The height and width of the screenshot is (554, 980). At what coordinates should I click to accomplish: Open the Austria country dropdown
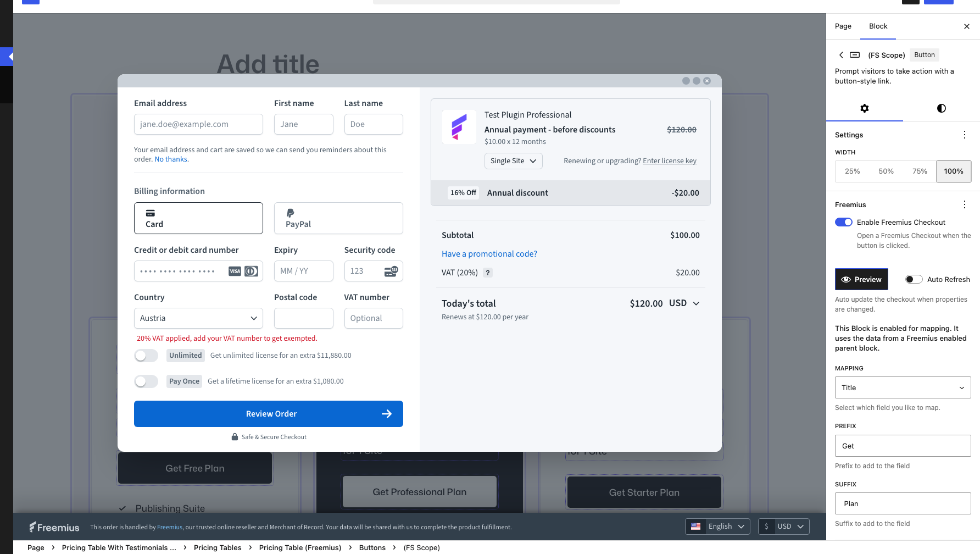point(198,318)
